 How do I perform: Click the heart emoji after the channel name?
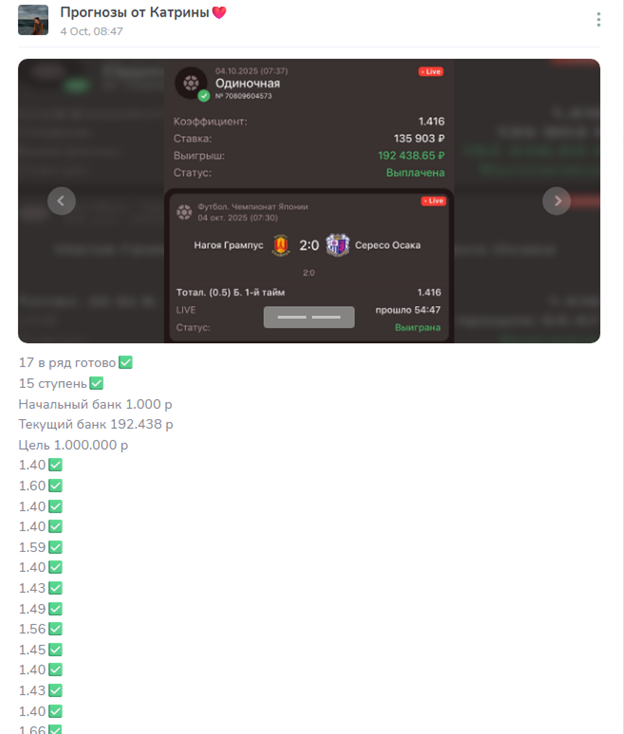[x=219, y=13]
